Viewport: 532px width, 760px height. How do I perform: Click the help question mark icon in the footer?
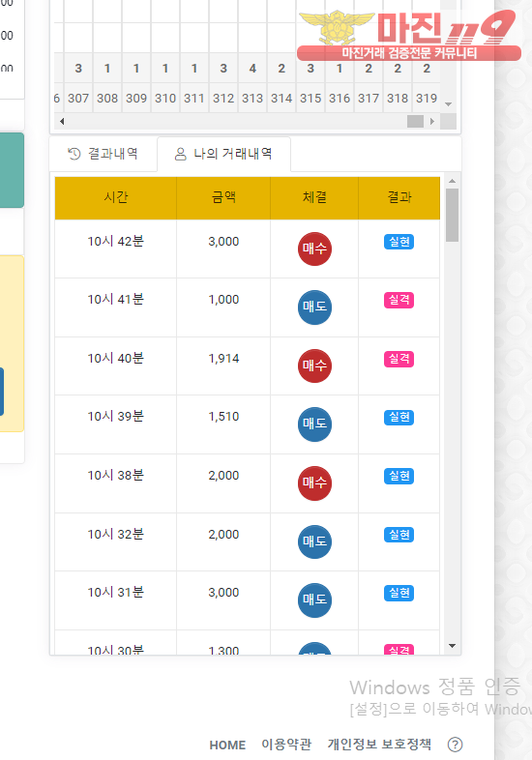tap(455, 744)
